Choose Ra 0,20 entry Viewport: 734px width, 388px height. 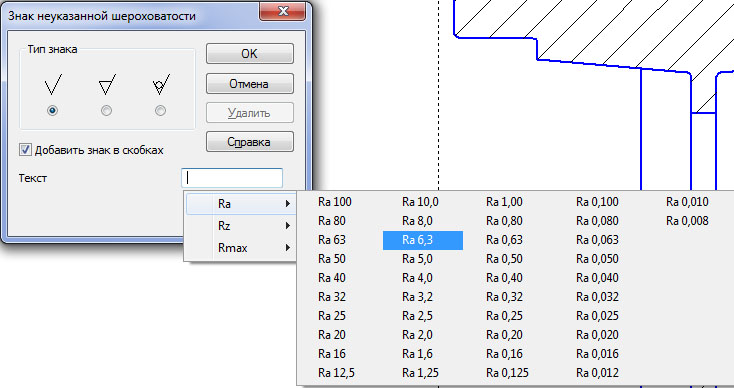pos(505,335)
